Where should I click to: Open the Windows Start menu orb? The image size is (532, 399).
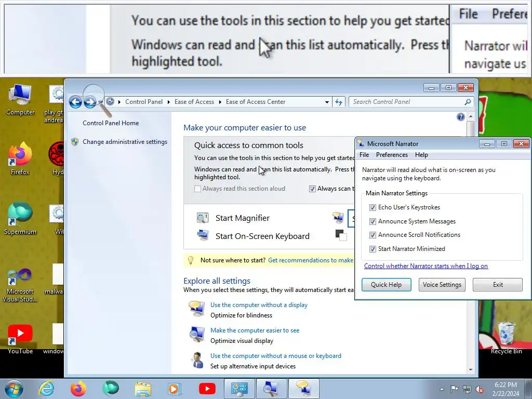tap(14, 389)
